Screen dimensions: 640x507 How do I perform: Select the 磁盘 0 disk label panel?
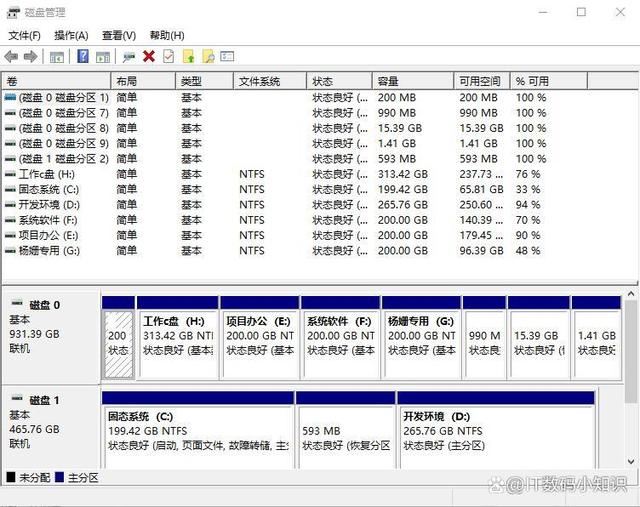51,337
